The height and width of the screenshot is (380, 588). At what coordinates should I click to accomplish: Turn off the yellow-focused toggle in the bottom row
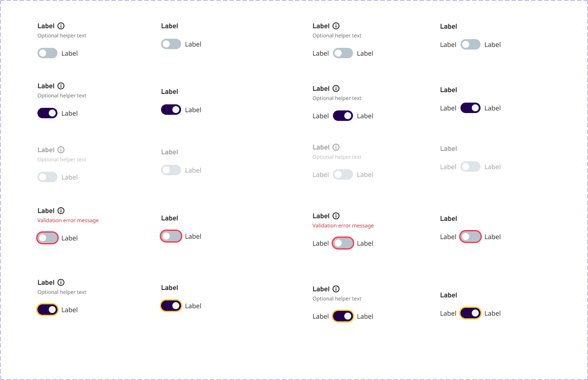point(47,310)
